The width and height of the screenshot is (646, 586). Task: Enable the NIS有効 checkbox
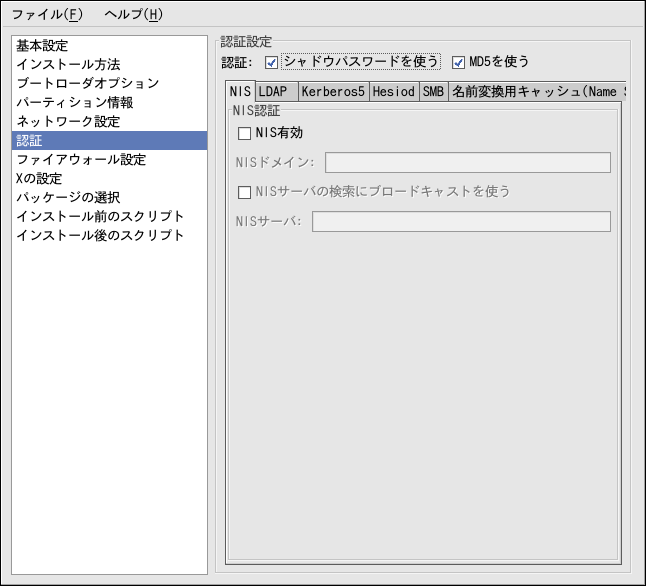coord(245,132)
